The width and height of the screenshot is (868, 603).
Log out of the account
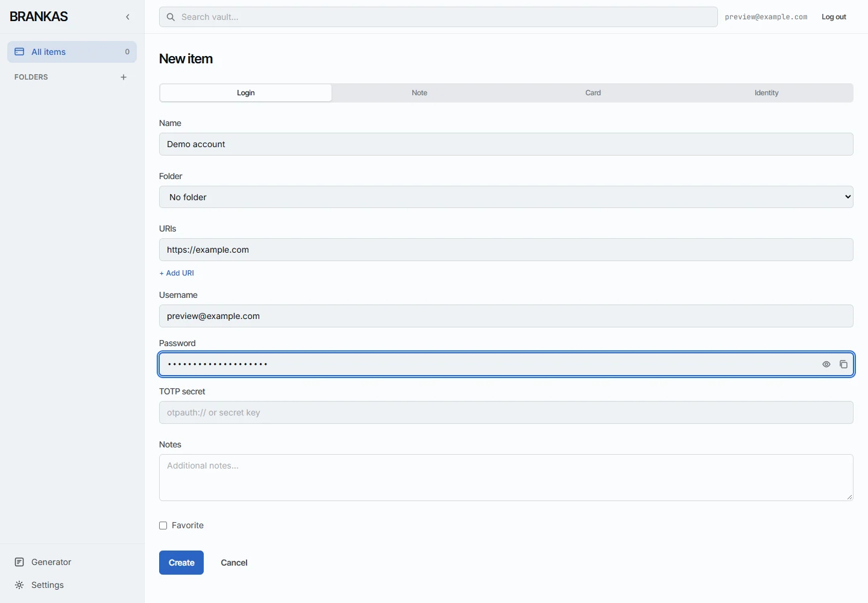[834, 17]
